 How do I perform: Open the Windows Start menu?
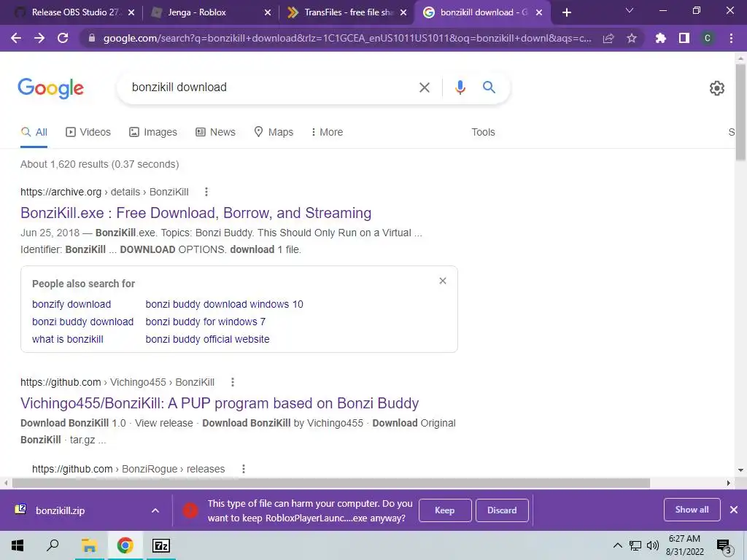18,545
